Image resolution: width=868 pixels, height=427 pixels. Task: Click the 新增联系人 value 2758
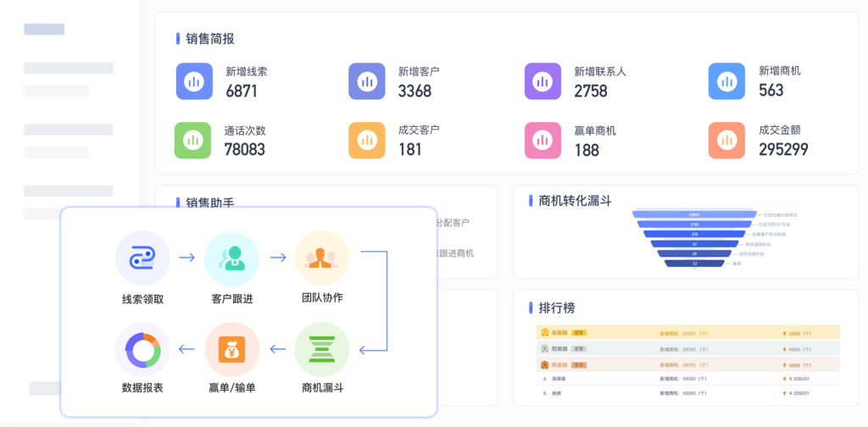click(591, 91)
